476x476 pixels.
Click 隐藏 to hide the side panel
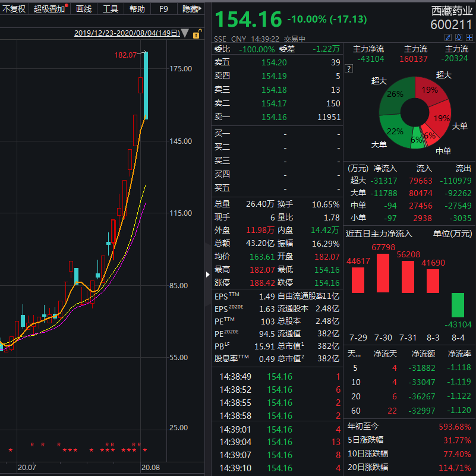(190, 9)
